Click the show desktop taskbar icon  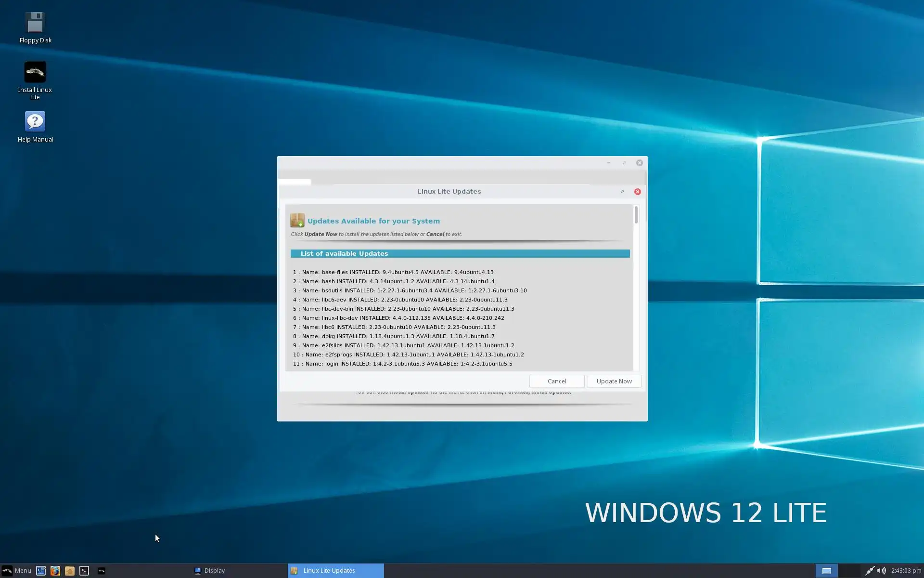41,571
